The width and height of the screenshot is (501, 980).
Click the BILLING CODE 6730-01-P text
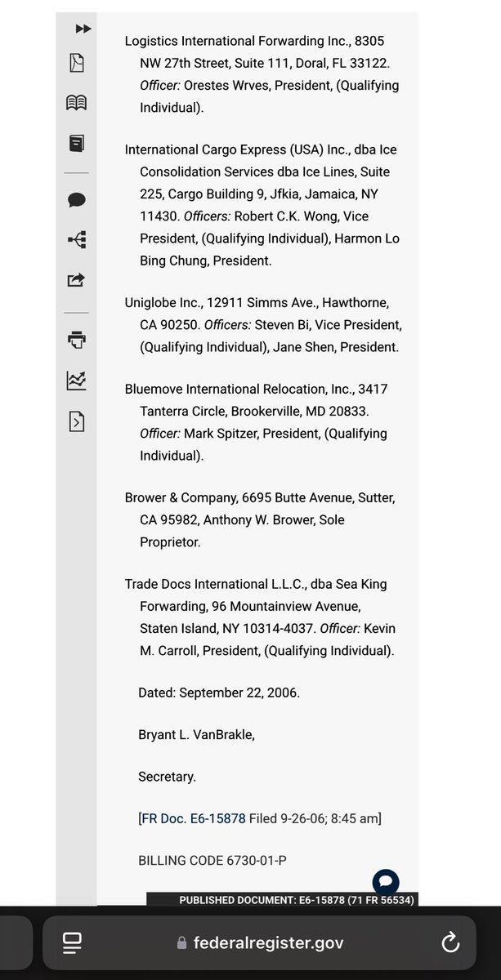(x=212, y=860)
